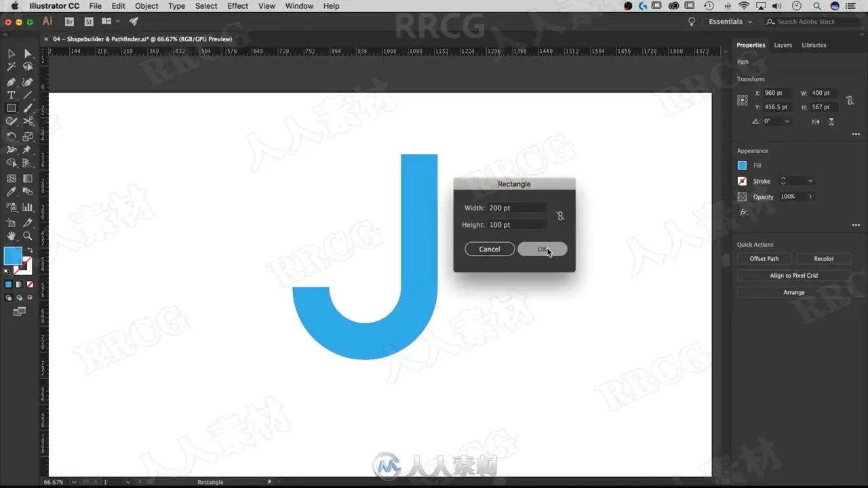The width and height of the screenshot is (868, 488).
Task: Open Bridge from the application bar
Action: (x=69, y=22)
